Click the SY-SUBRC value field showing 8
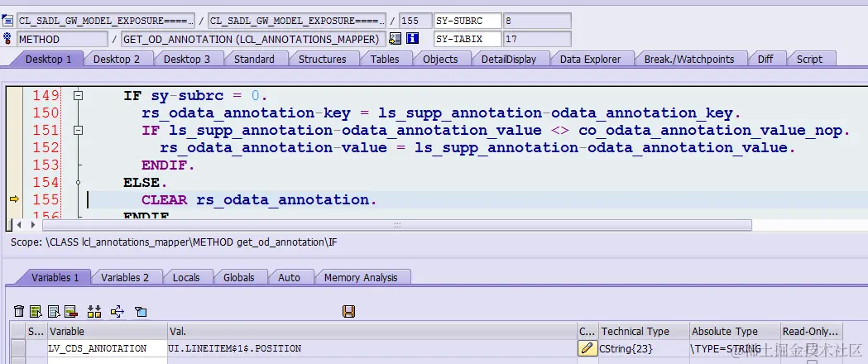Viewport: 868px width, 364px height. point(537,21)
